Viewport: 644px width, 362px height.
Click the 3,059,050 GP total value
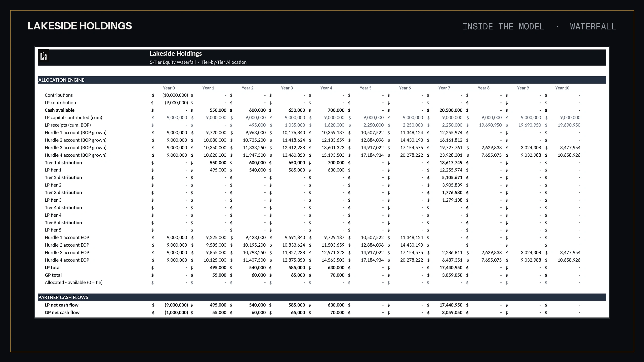pos(452,275)
